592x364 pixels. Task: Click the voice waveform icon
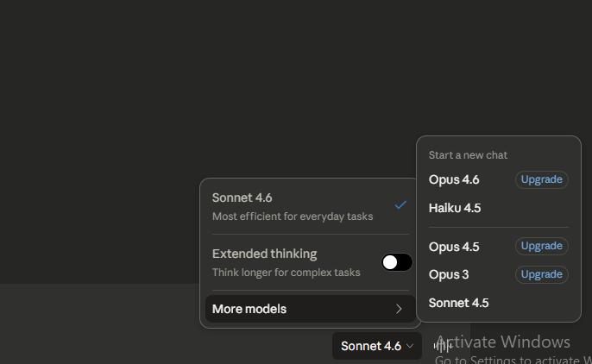(443, 346)
